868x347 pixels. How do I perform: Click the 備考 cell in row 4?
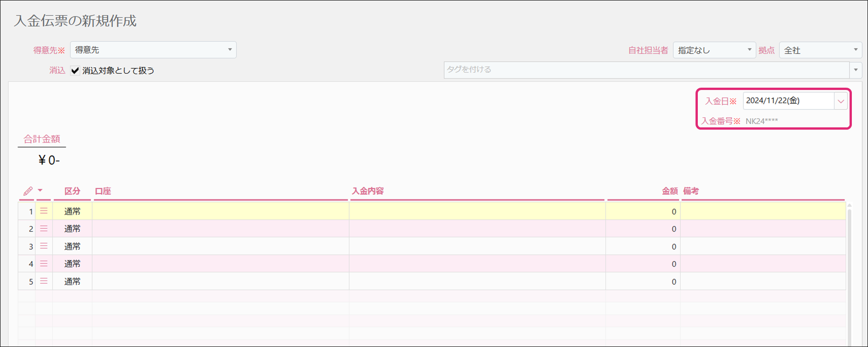click(x=762, y=264)
